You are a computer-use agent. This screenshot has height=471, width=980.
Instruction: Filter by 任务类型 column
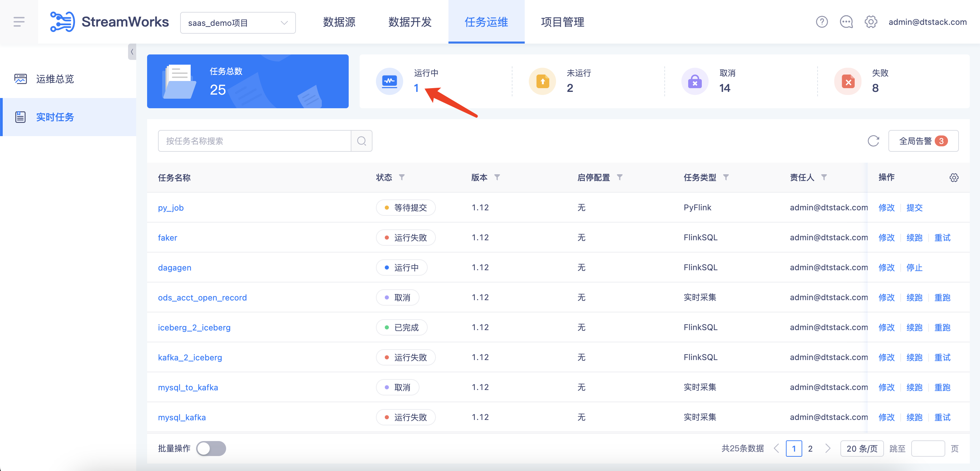point(726,177)
